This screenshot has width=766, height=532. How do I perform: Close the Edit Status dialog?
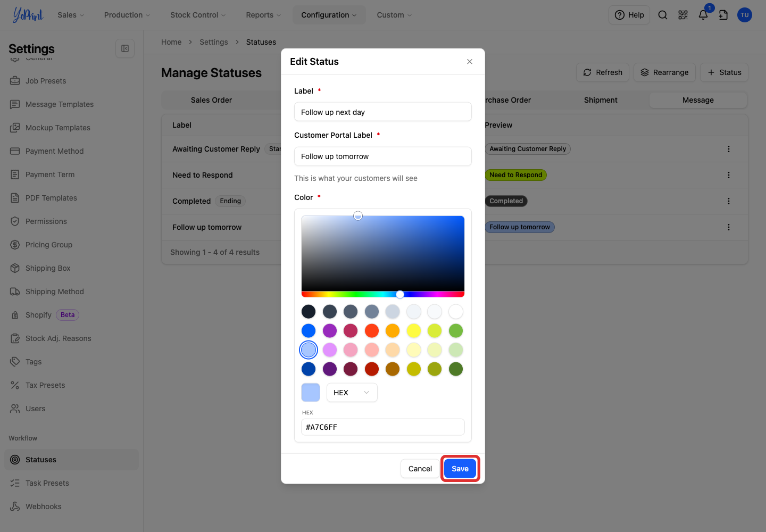click(470, 62)
